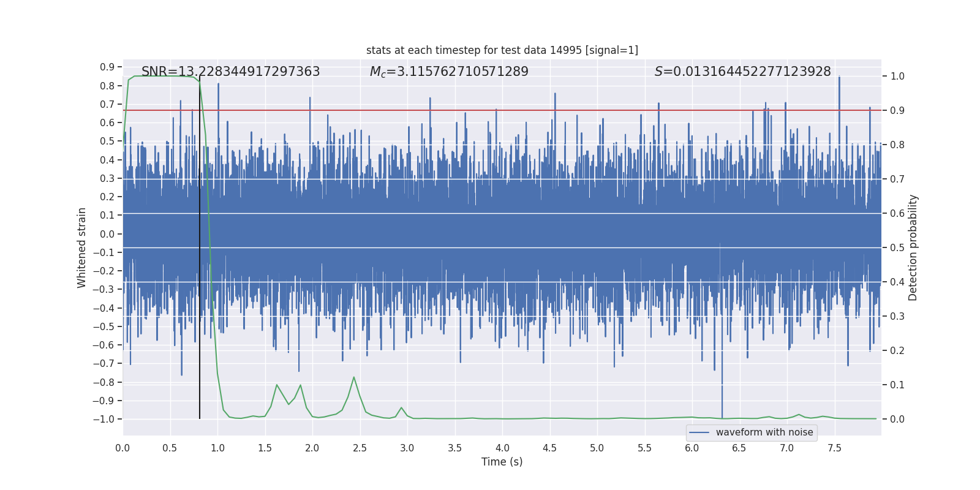Click the right axis tick label 1.0

(897, 77)
